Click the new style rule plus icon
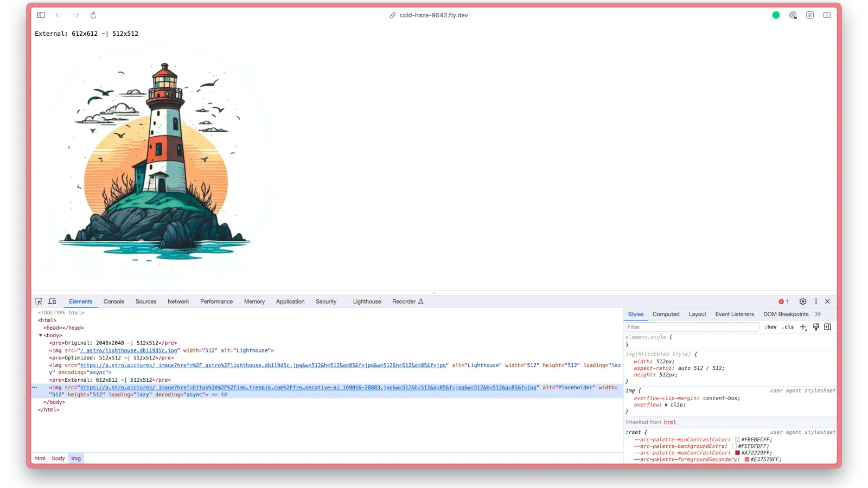868x488 pixels. [x=803, y=327]
